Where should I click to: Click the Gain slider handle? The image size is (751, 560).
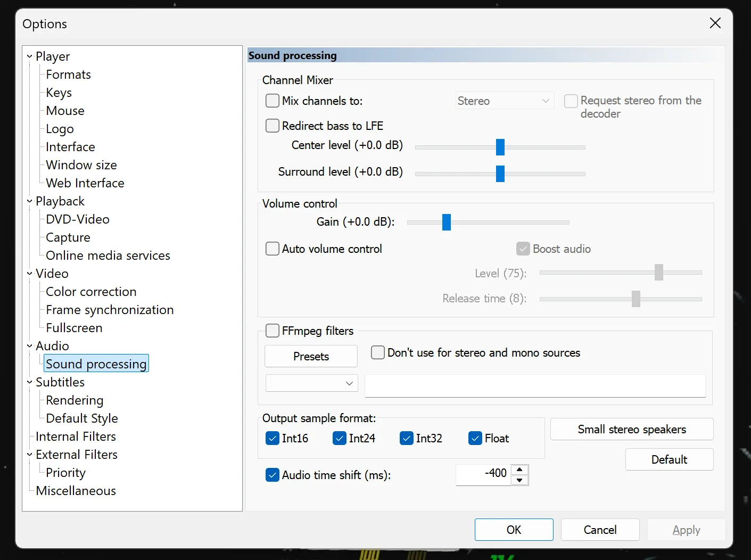[x=447, y=222]
